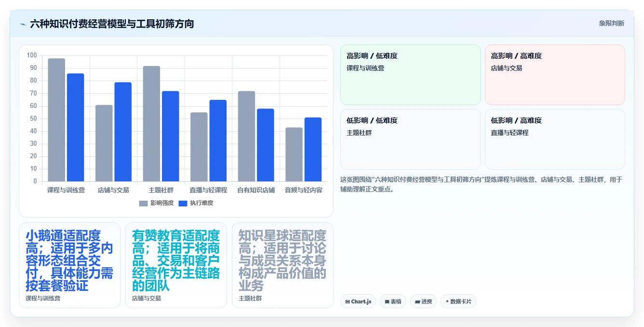
Task: Click the lightning icon beside the page title
Action: (23, 24)
